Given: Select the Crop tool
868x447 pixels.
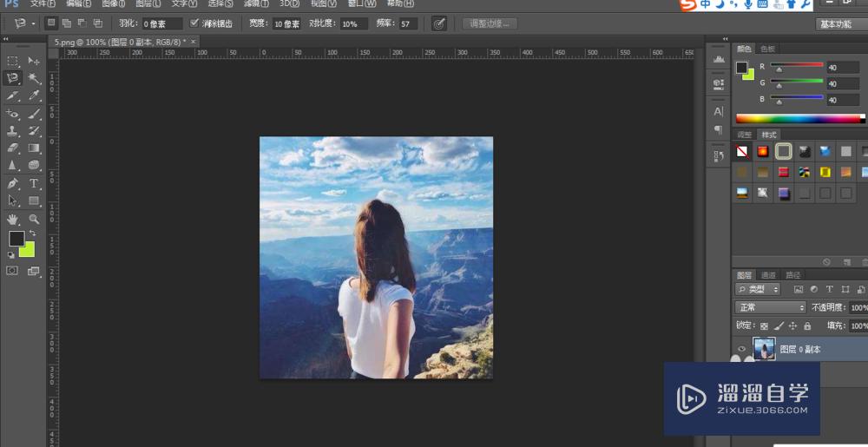Looking at the screenshot, I should point(13,95).
